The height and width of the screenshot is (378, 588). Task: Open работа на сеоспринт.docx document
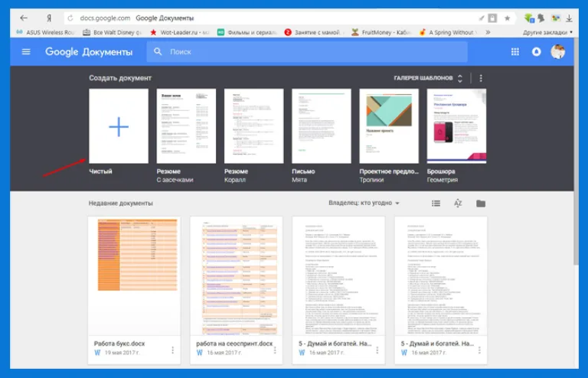tap(237, 289)
